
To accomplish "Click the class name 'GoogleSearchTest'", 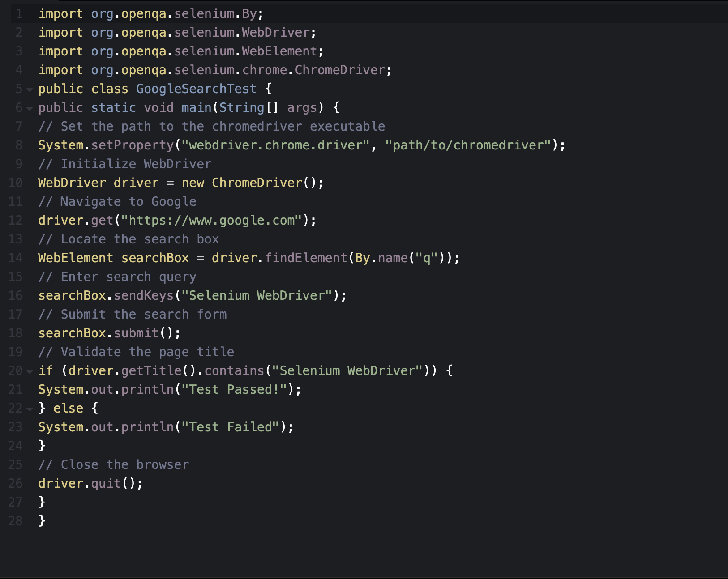I will pos(197,89).
